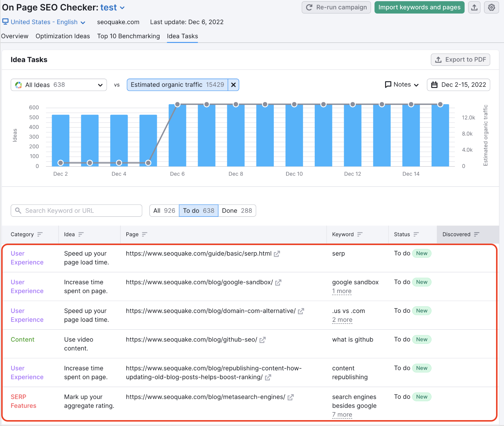The height and width of the screenshot is (426, 504).
Task: Sort by Idea column icon
Action: tap(81, 234)
